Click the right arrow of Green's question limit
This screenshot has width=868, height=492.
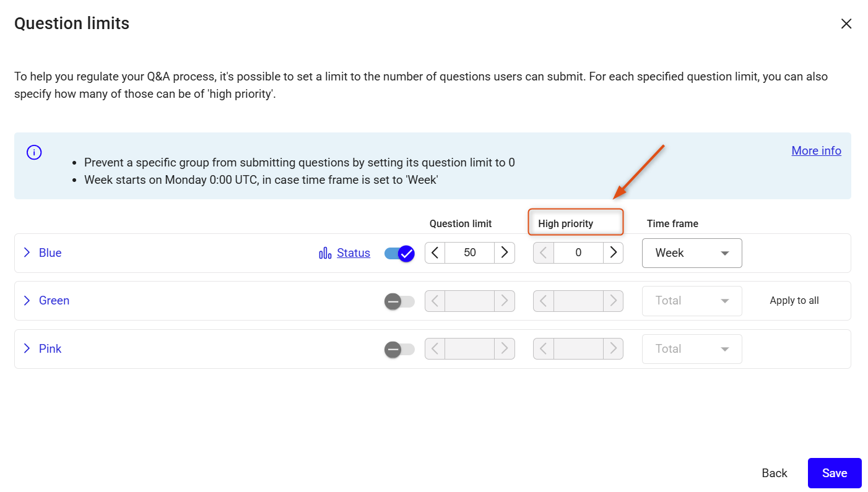(x=505, y=301)
